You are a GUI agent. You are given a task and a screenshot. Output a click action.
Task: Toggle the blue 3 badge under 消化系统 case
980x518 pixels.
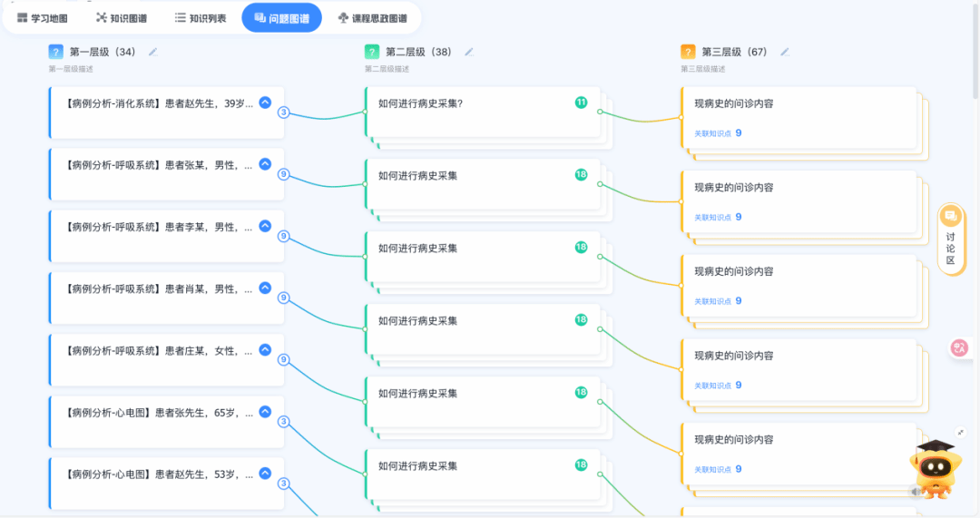coord(283,112)
